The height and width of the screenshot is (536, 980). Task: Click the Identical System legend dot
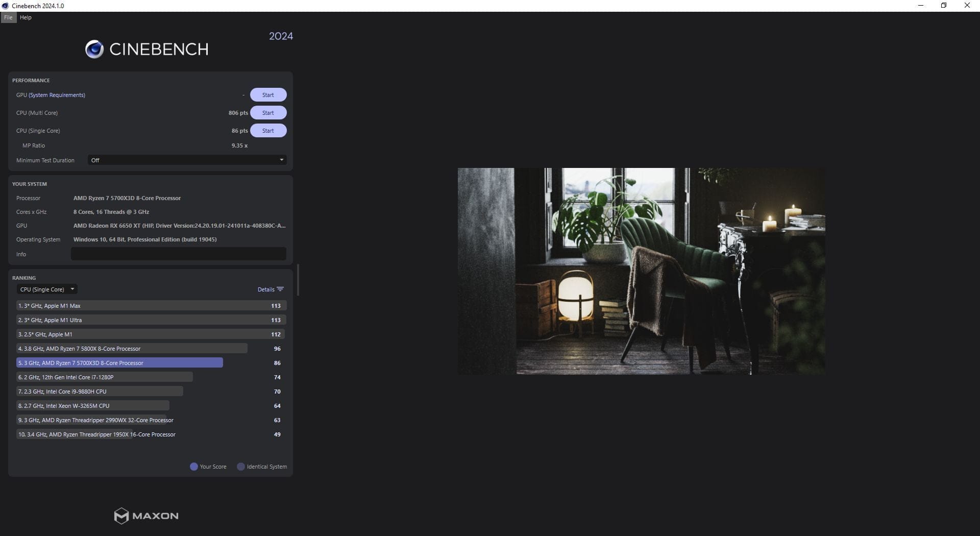241,467
